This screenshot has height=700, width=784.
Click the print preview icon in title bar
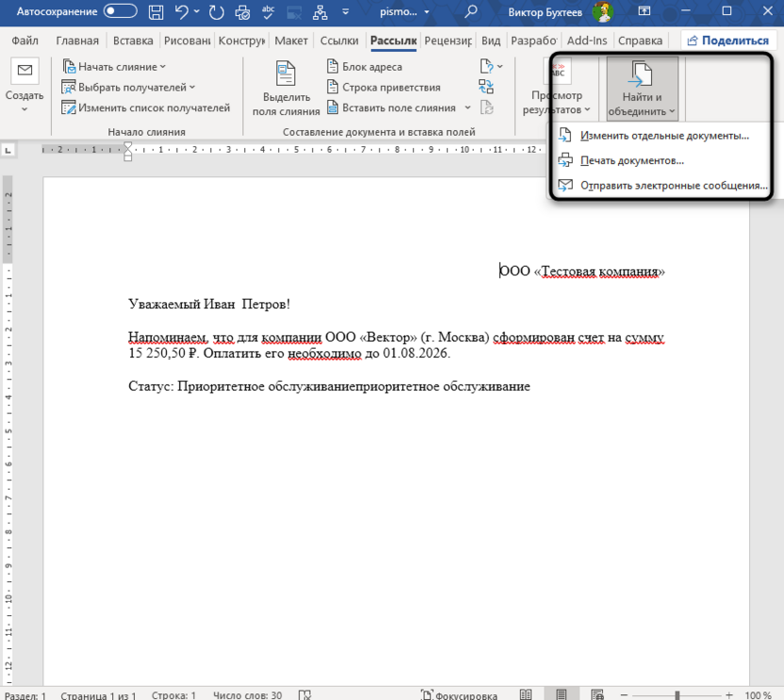click(242, 12)
